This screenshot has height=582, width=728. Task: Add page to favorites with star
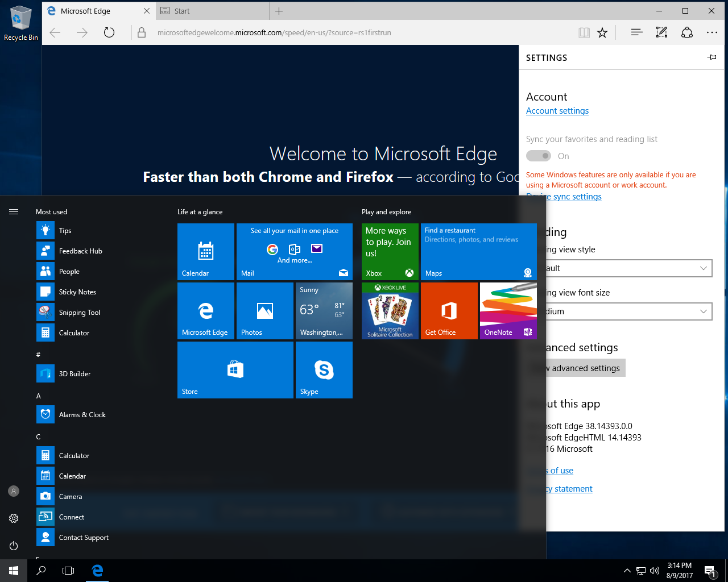[602, 33]
